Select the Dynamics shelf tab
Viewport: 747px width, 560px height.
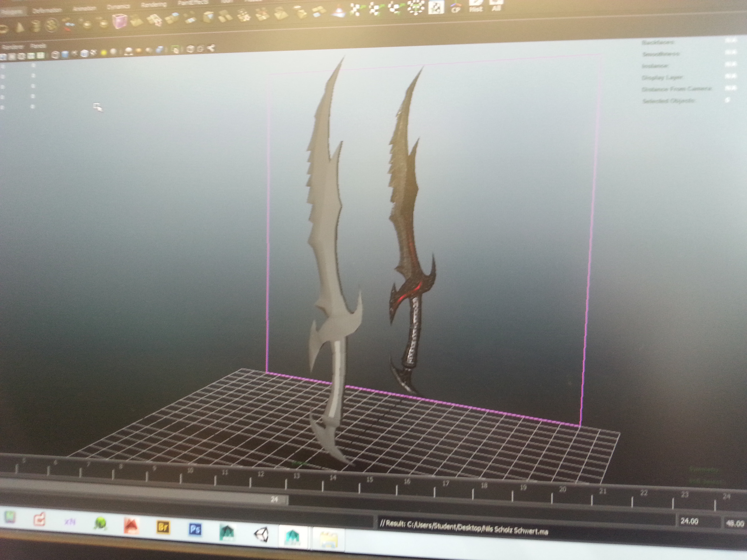118,7
